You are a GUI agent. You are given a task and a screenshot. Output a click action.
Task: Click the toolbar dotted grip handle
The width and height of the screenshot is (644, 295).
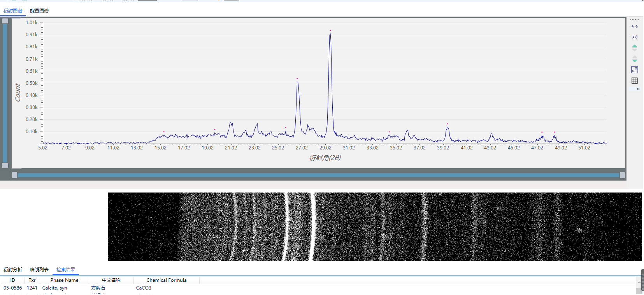click(635, 19)
